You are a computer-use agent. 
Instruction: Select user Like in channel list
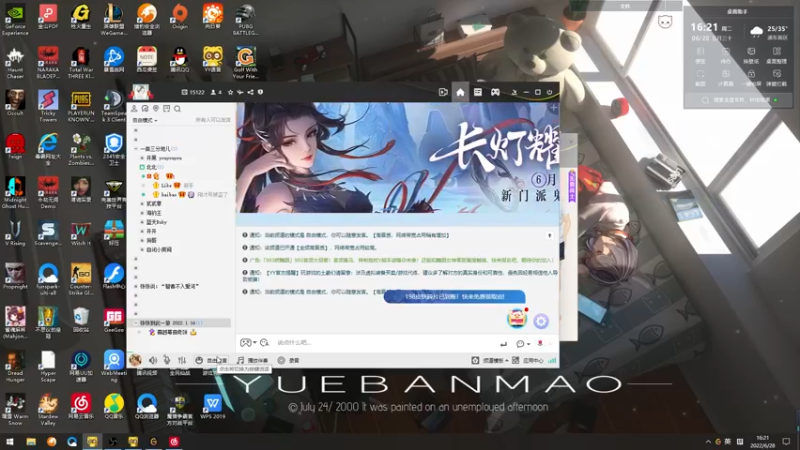tap(166, 185)
